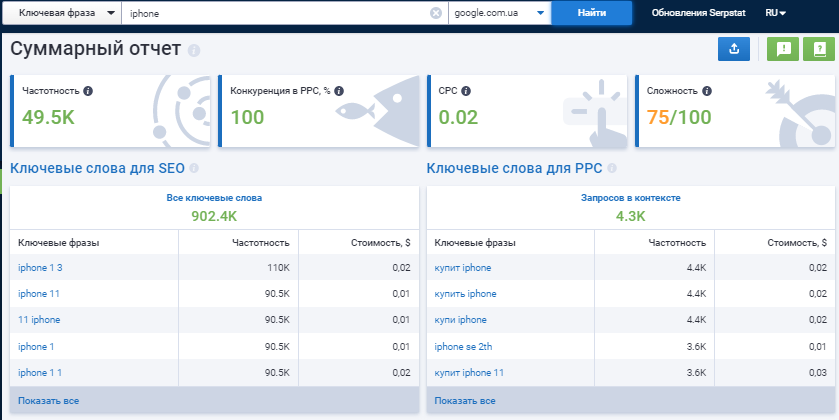Viewport: 839px width, 420px height.
Task: Click Показать все under PPC keywords
Action: tap(464, 401)
